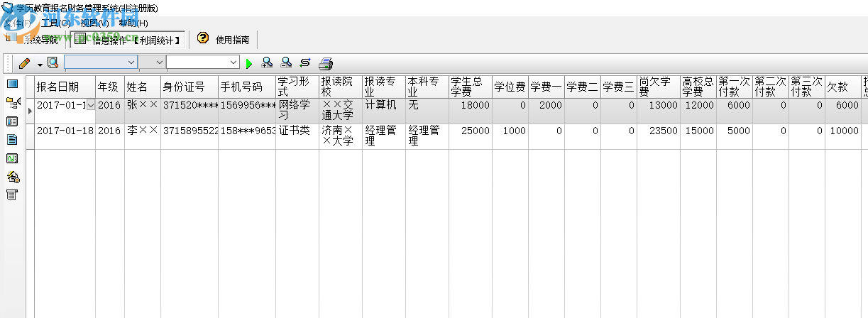The height and width of the screenshot is (318, 868).
Task: Open the 帮助(H) menu
Action: (133, 23)
